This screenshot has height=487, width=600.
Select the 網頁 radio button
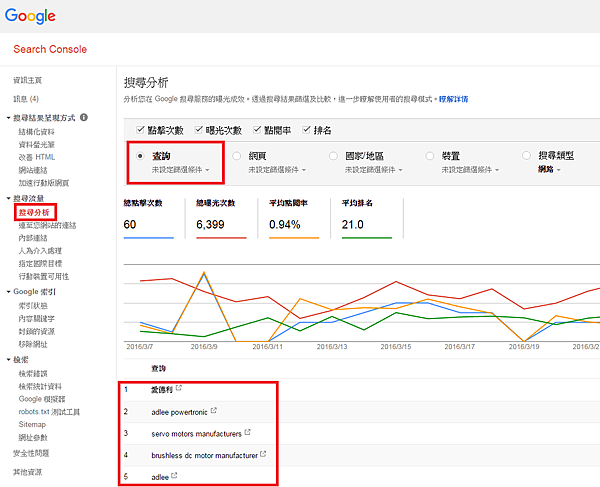pos(237,156)
